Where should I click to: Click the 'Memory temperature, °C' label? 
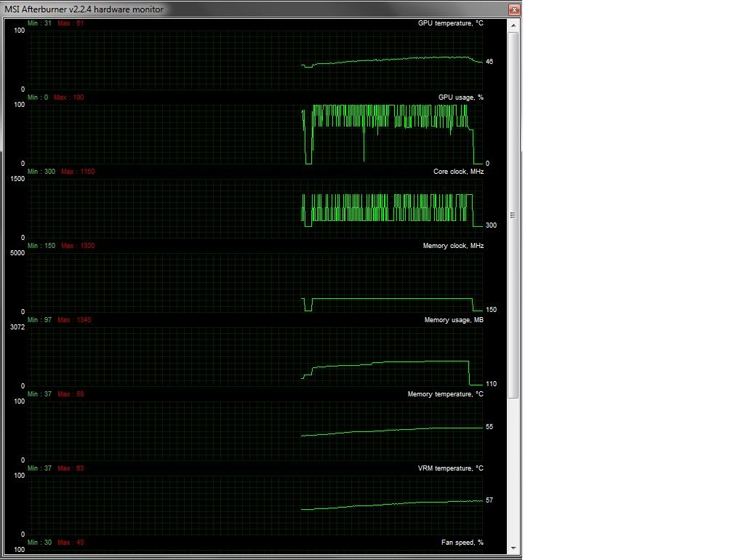(x=446, y=394)
